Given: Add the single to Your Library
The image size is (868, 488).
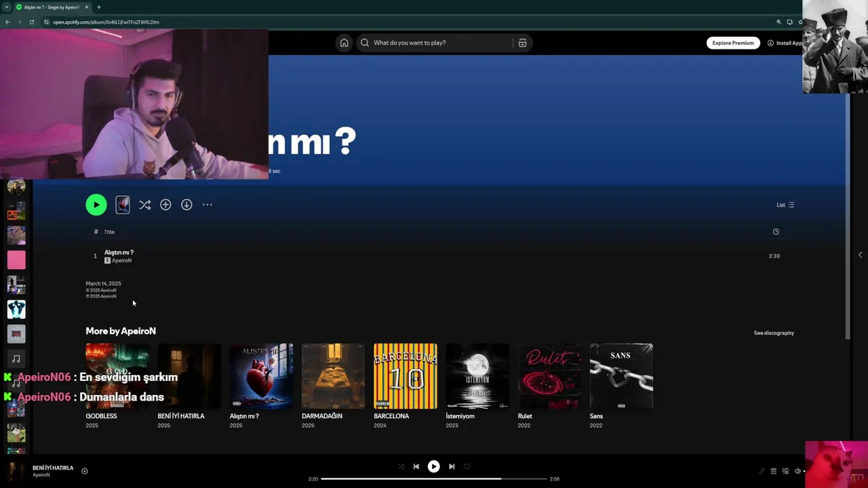Looking at the screenshot, I should point(165,205).
